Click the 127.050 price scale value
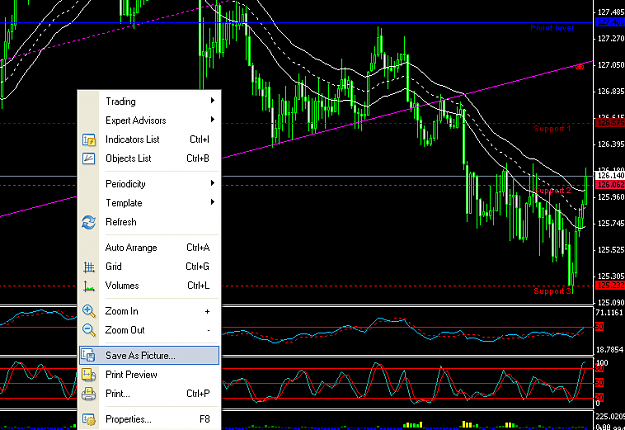The width and height of the screenshot is (625, 430). [x=611, y=65]
